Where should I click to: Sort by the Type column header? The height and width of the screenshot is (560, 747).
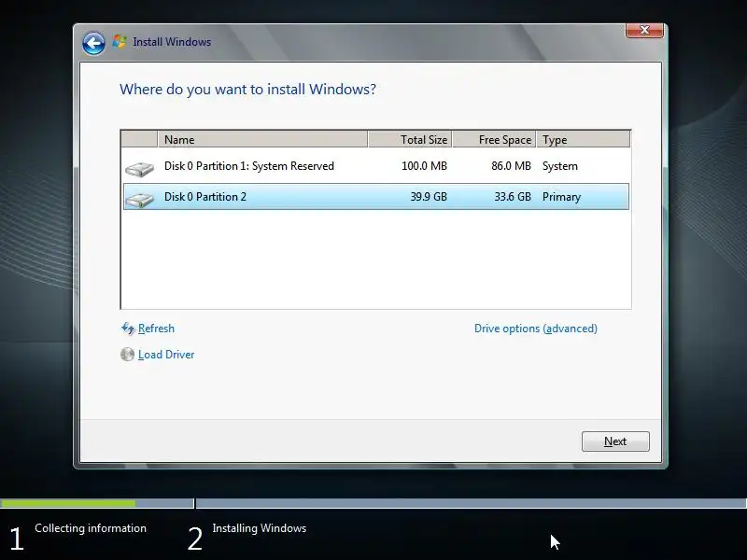click(x=583, y=139)
